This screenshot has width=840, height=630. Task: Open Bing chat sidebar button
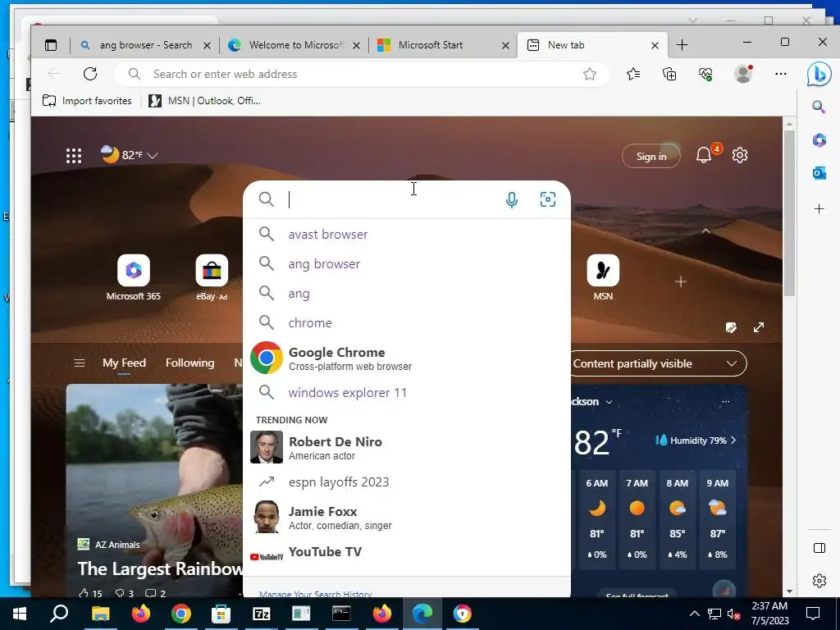pyautogui.click(x=819, y=73)
